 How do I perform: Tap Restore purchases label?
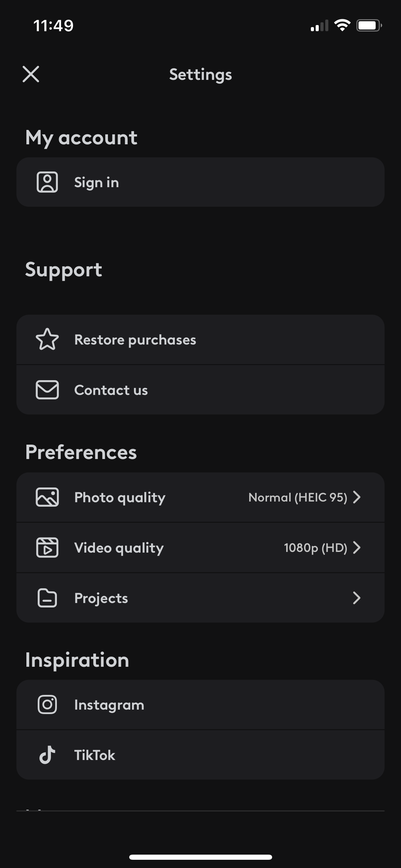point(135,340)
